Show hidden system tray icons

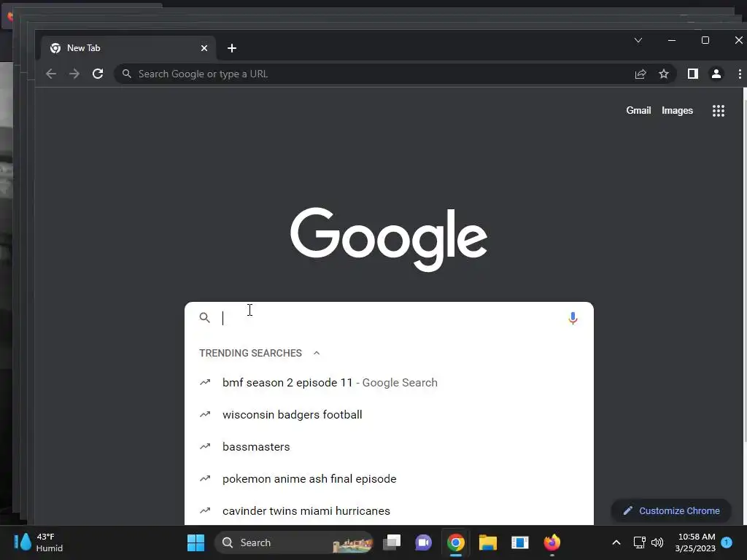click(616, 542)
